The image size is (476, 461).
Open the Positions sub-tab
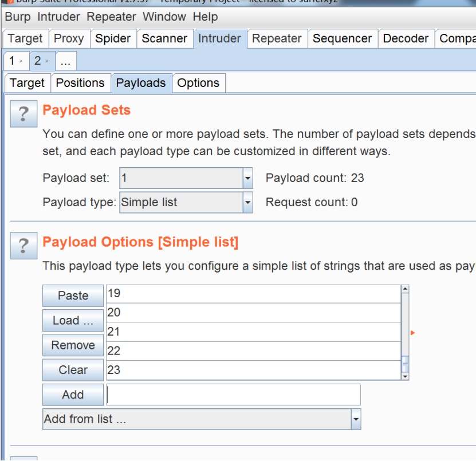(80, 83)
